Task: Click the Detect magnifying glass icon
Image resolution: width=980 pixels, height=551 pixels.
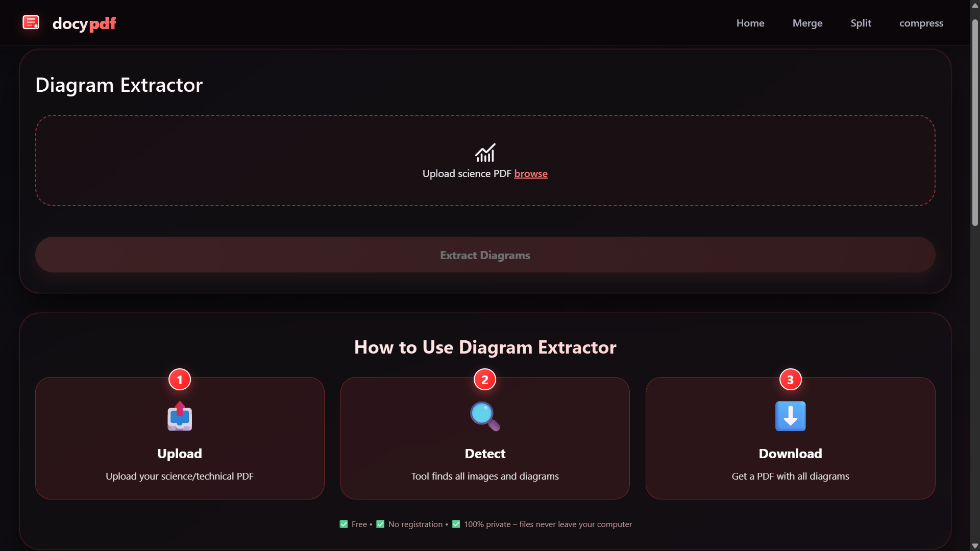Action: coord(484,416)
